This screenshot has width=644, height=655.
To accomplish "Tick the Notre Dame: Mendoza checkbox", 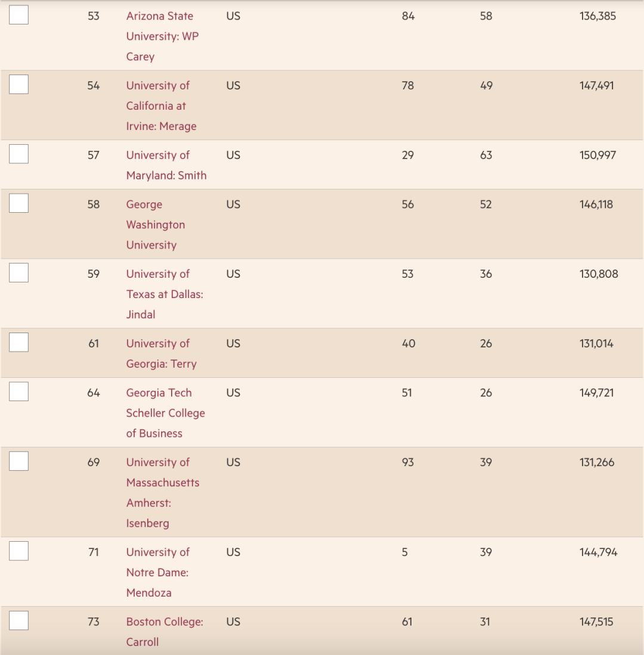I will pos(19,551).
